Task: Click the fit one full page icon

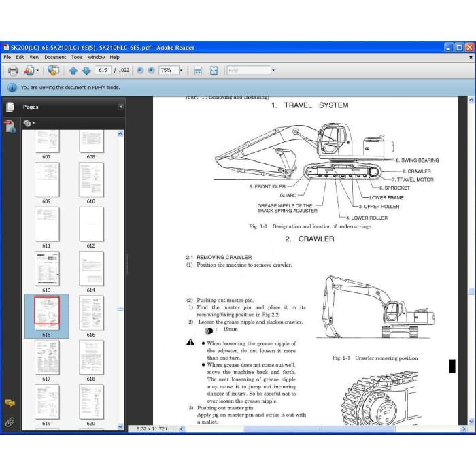Action: [214, 71]
